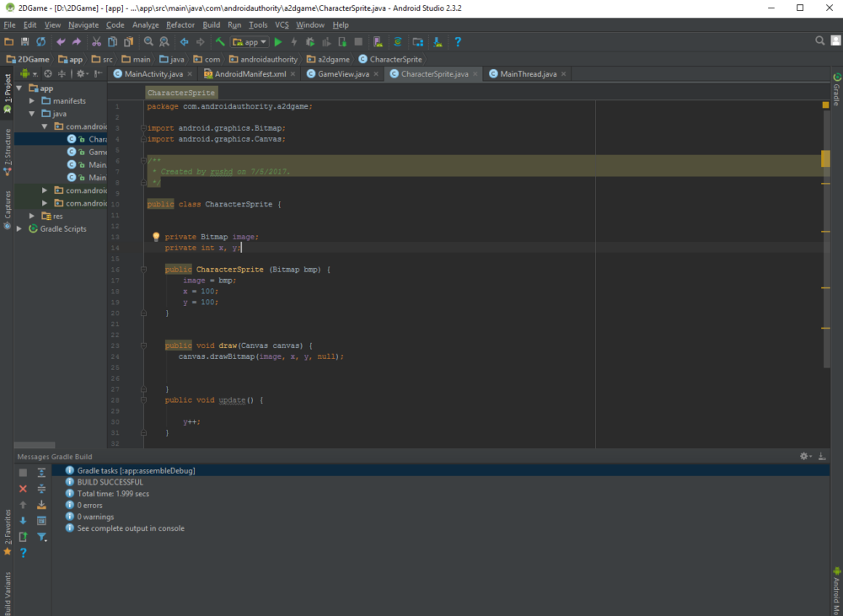Viewport: 843px width, 616px height.
Task: Sync project with Gradle files icon
Action: (397, 40)
